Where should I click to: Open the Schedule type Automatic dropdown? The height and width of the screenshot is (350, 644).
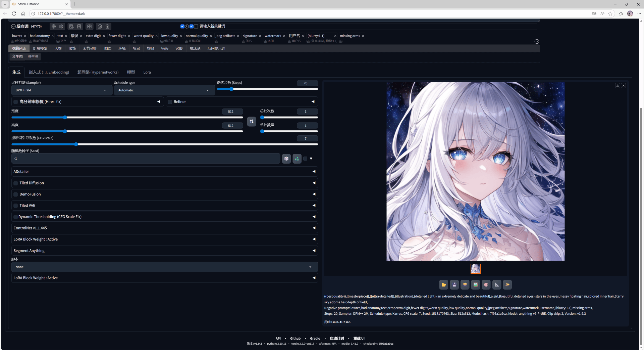pyautogui.click(x=164, y=90)
